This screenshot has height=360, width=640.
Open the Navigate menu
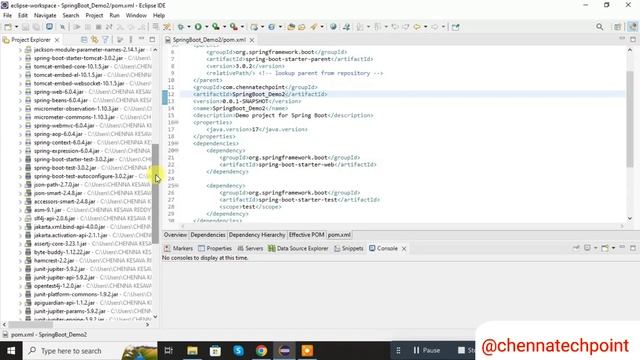(45, 16)
